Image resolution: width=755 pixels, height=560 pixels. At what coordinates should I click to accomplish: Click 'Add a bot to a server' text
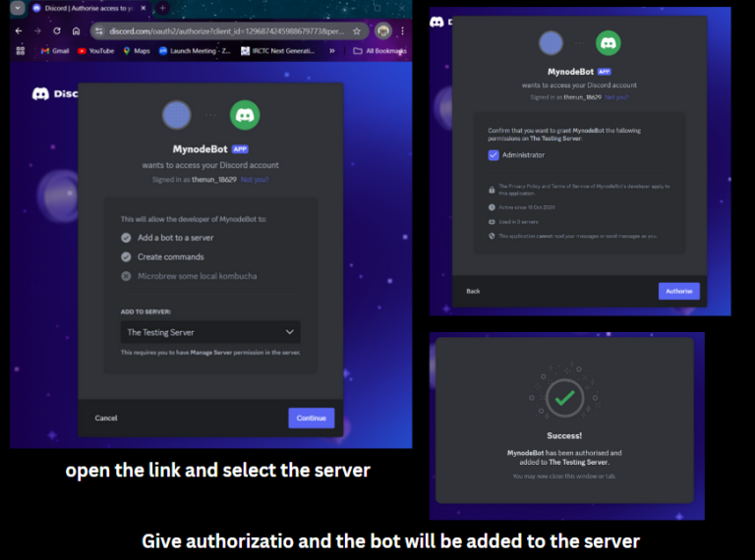[175, 238]
